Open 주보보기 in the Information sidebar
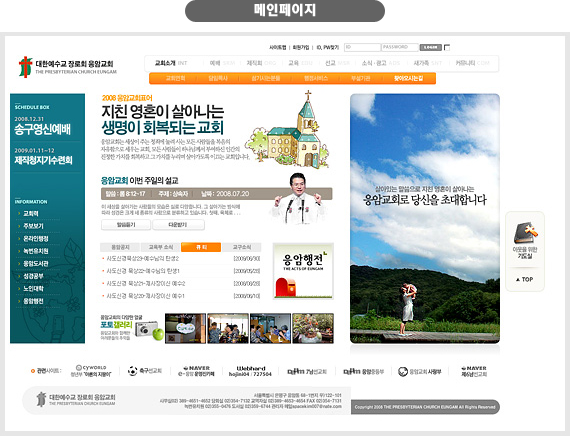 point(33,226)
